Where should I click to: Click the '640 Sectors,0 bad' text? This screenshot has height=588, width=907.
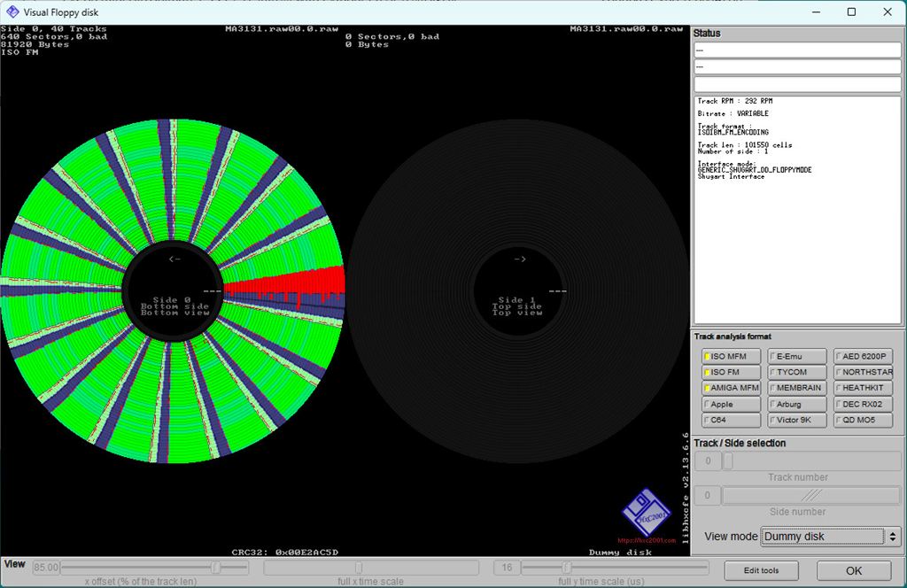(x=54, y=36)
